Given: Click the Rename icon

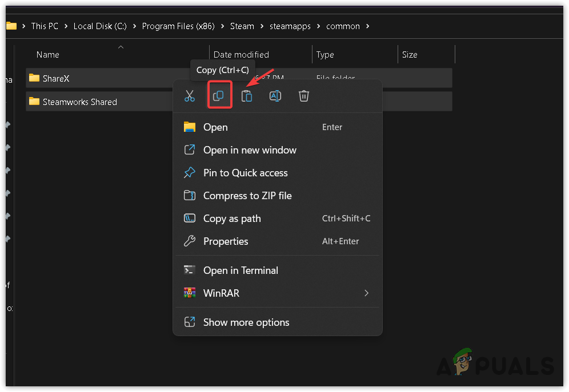Looking at the screenshot, I should (x=275, y=96).
